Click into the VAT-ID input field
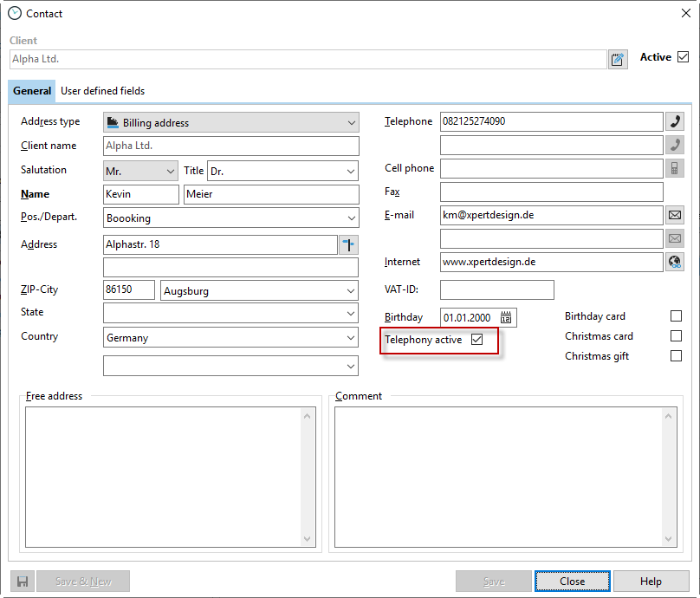700x598 pixels. [496, 289]
